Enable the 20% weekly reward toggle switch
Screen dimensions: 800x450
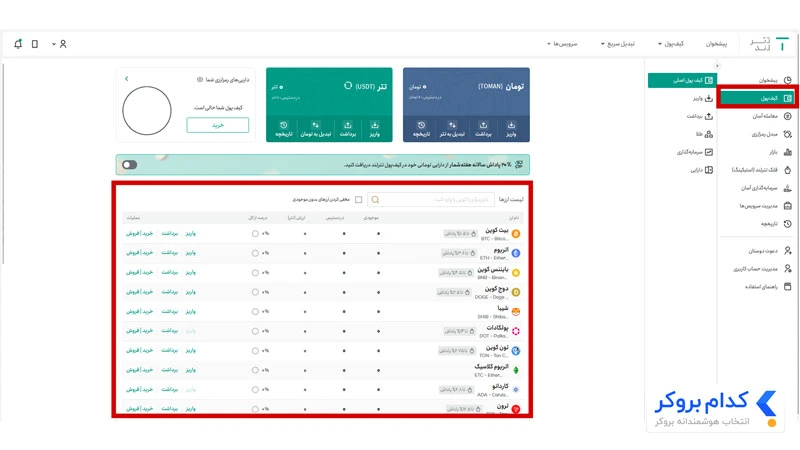pyautogui.click(x=130, y=165)
